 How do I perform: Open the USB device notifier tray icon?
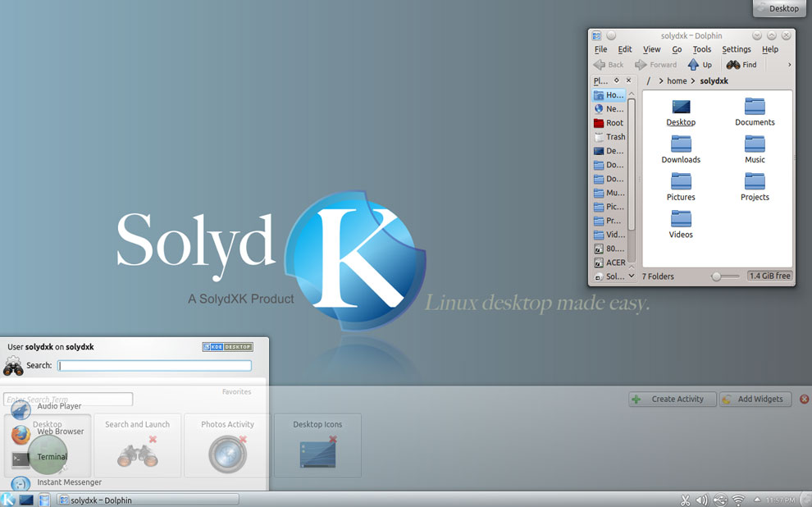(x=720, y=500)
